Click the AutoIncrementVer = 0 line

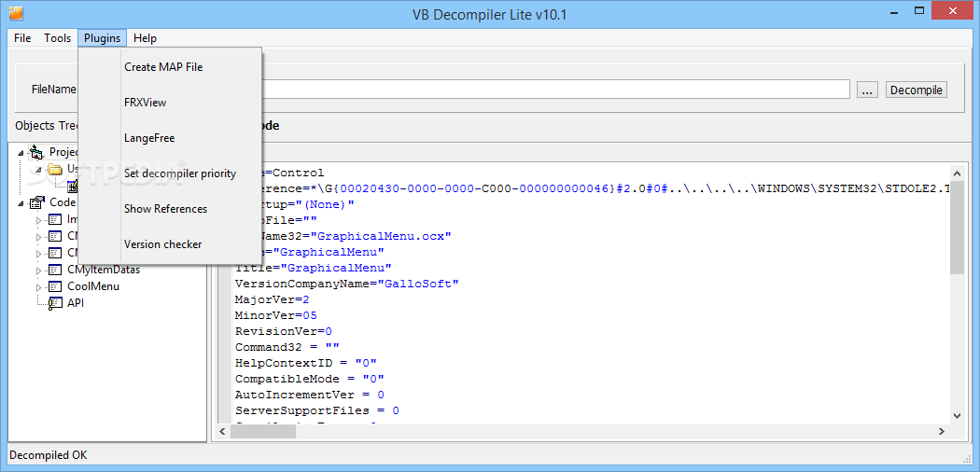[x=309, y=395]
